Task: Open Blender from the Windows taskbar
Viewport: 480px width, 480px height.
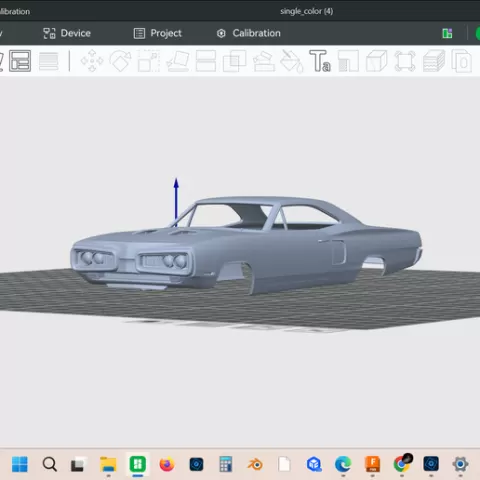Action: [x=255, y=464]
